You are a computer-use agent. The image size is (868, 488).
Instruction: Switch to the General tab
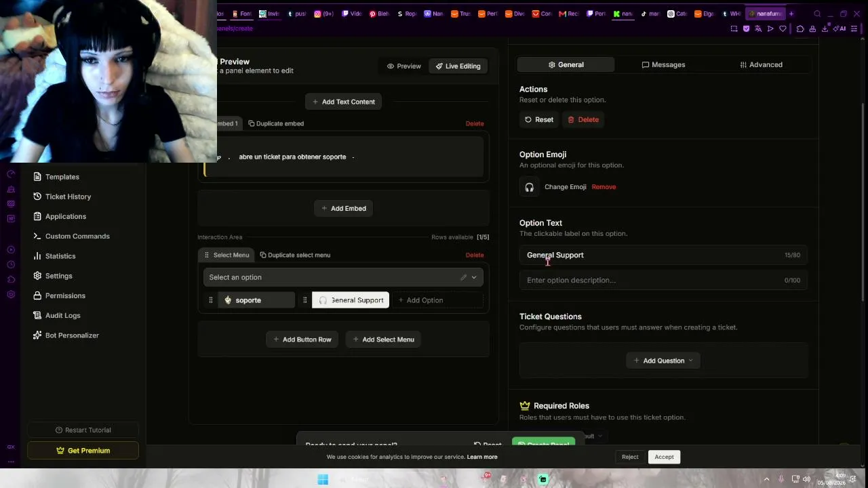(566, 64)
